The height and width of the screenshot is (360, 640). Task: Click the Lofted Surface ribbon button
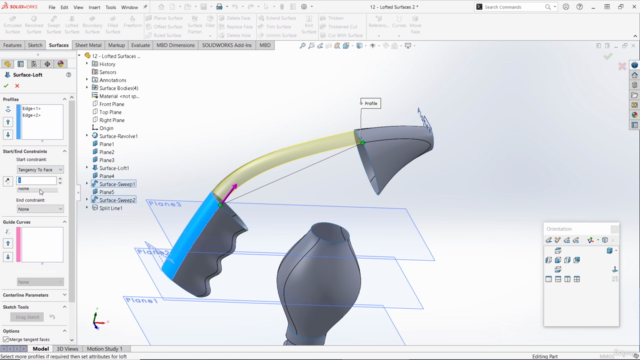click(72, 25)
